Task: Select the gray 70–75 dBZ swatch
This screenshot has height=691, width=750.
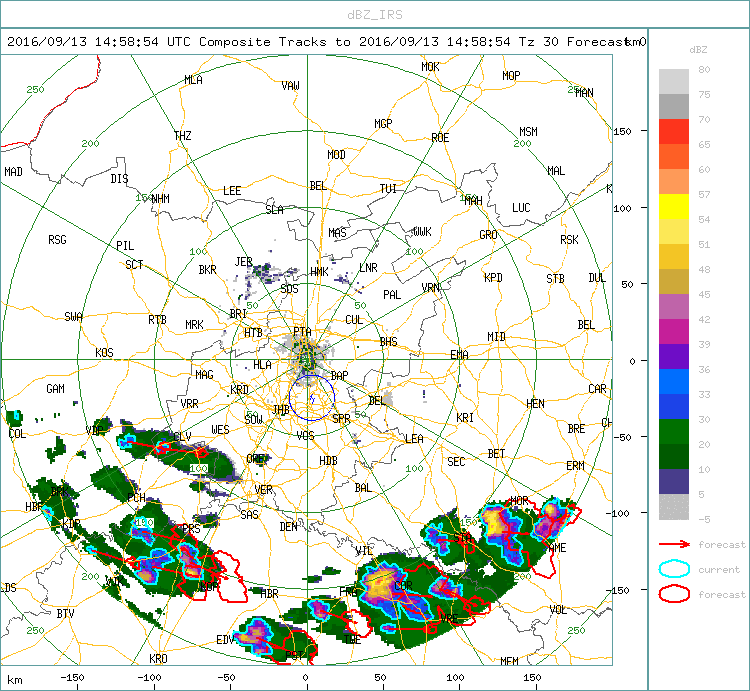Action: click(674, 107)
